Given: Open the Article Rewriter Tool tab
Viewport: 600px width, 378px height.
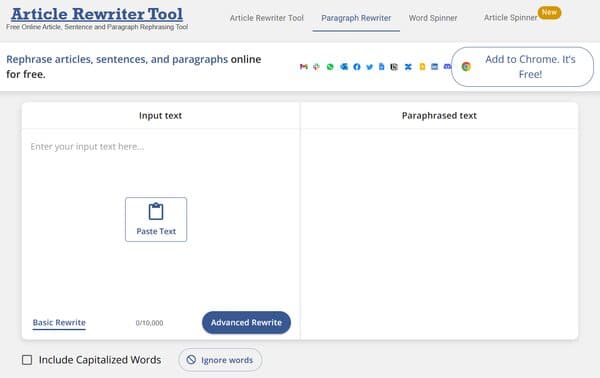Looking at the screenshot, I should (267, 18).
